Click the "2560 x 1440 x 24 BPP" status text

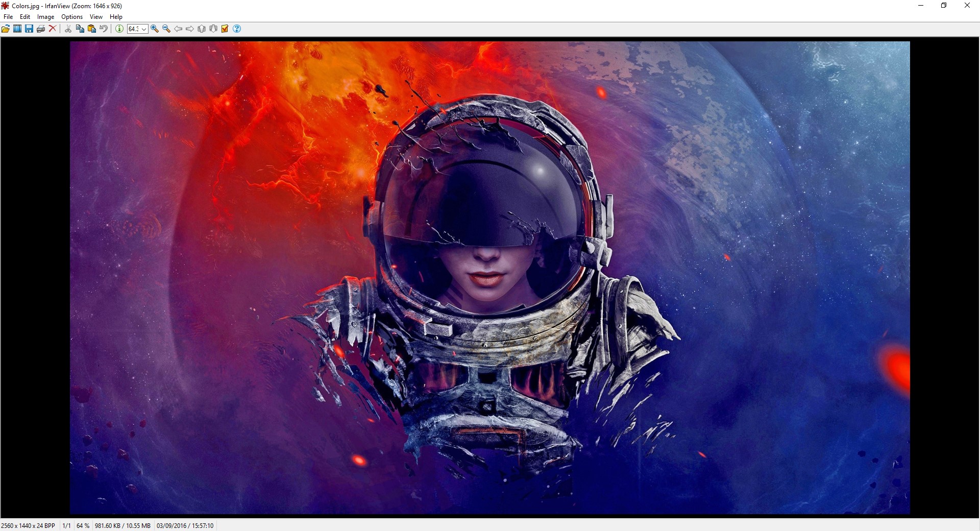click(x=28, y=526)
